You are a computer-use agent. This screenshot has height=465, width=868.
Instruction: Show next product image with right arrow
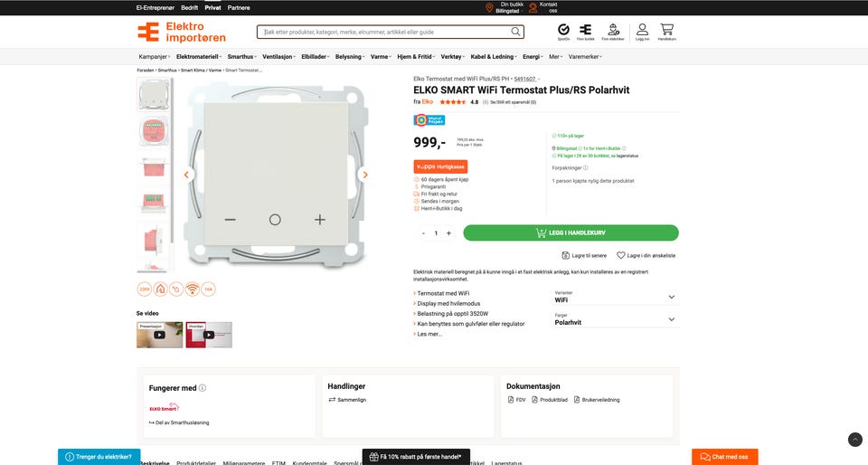(364, 175)
